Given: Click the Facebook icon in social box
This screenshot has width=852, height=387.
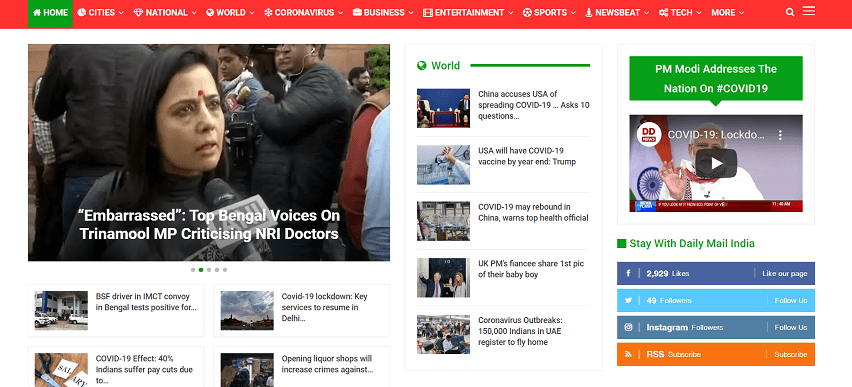Looking at the screenshot, I should pos(628,273).
